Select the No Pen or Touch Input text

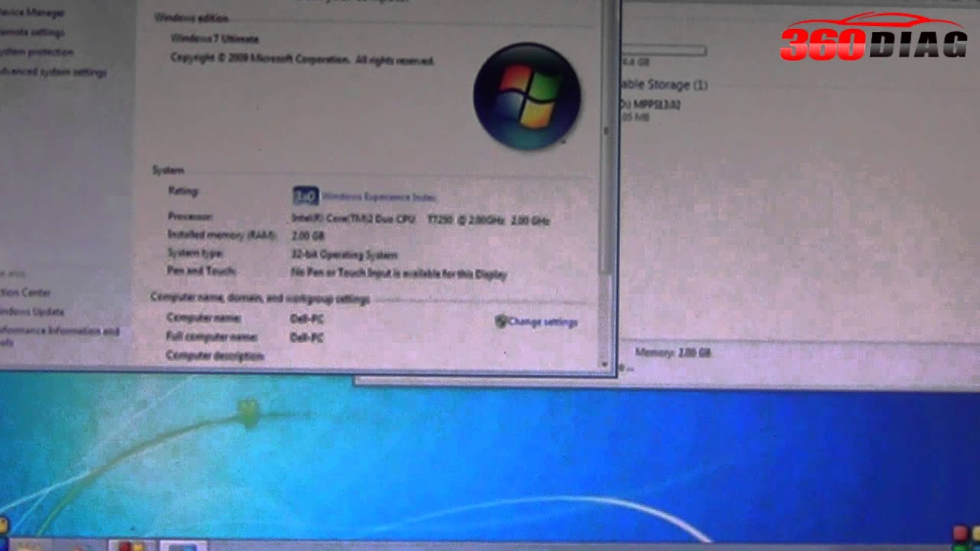click(x=399, y=273)
